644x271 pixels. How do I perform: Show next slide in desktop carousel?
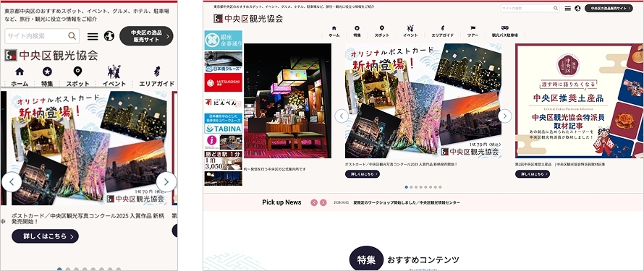(x=505, y=116)
